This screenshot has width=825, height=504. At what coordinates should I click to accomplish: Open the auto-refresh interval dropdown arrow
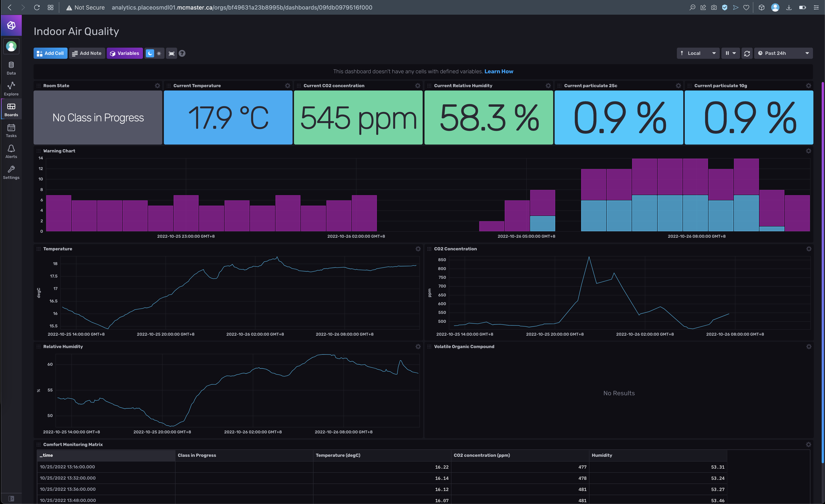[x=734, y=53]
